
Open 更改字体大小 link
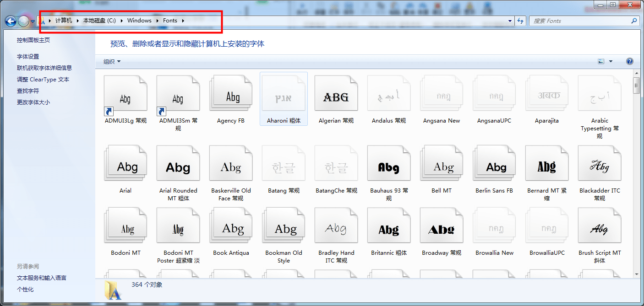(33, 102)
